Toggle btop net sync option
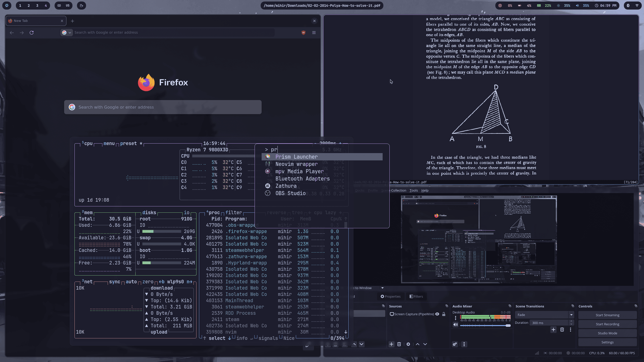Screen dimensions: 644x362 click(x=114, y=282)
